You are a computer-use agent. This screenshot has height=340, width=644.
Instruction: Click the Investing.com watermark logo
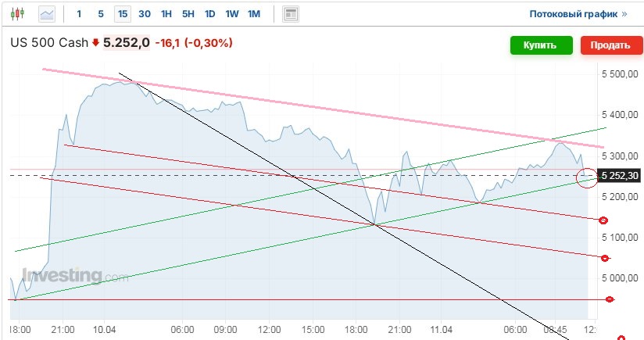pyautogui.click(x=75, y=276)
